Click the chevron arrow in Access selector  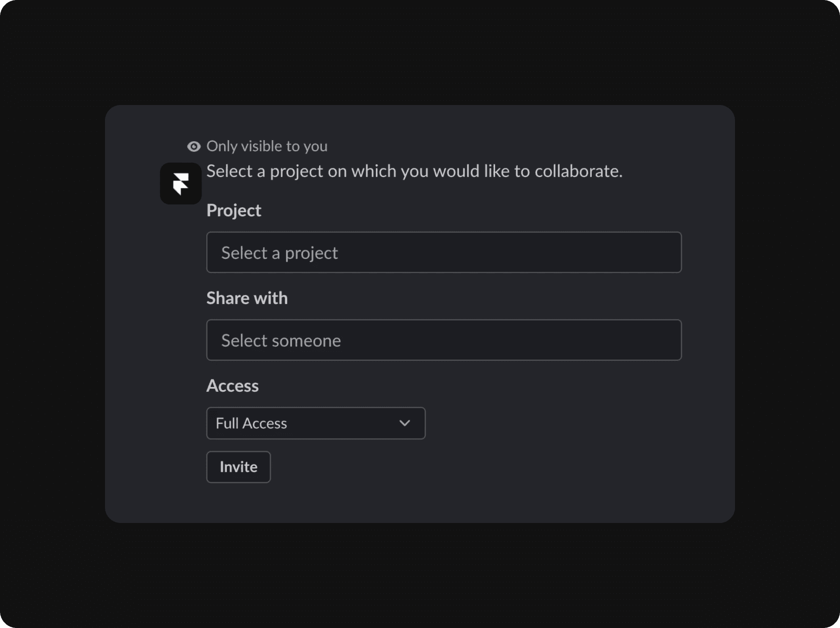tap(404, 423)
